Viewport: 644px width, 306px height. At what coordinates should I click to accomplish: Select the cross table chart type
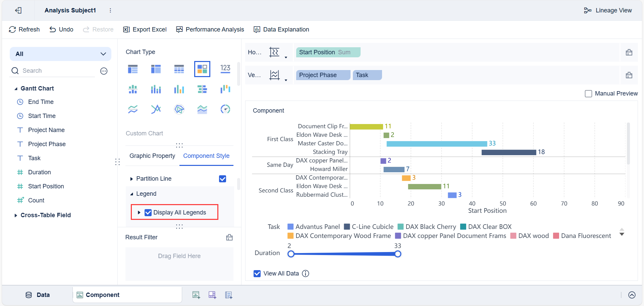179,69
